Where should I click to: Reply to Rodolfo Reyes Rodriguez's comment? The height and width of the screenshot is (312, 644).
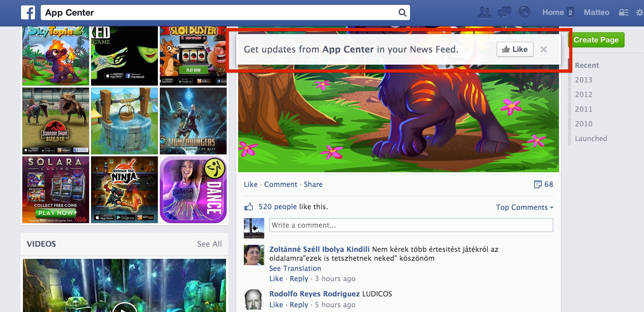tap(299, 305)
